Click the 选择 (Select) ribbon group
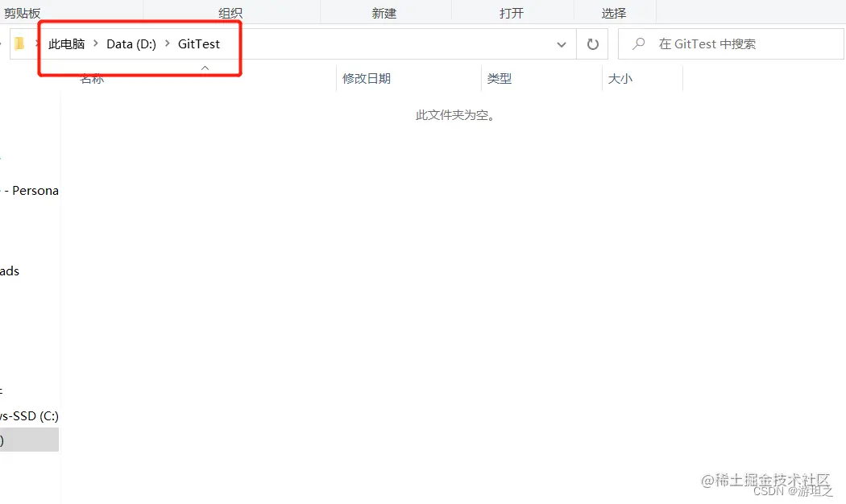 coord(614,11)
